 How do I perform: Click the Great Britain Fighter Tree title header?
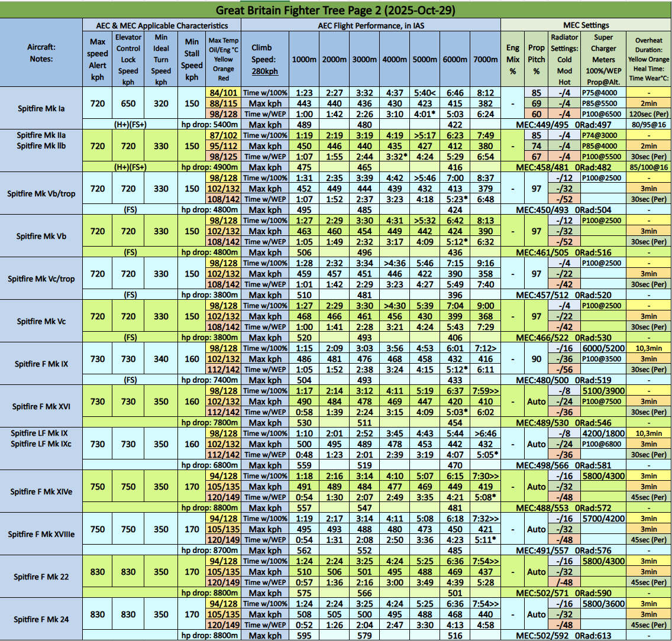tap(335, 10)
